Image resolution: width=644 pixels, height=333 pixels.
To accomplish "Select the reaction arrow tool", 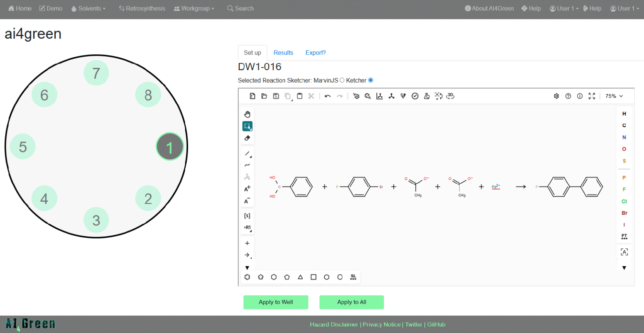I will click(247, 255).
